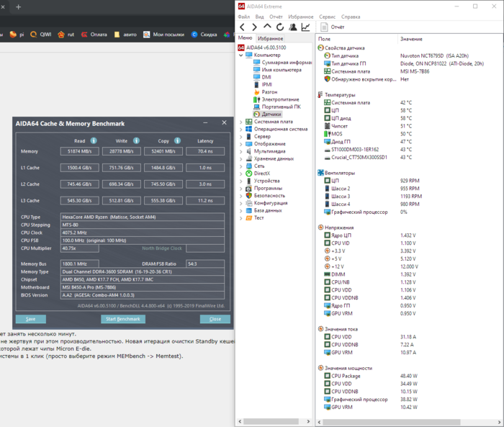Open Оплата bookmark in browser
504x427 pixels.
(94, 35)
